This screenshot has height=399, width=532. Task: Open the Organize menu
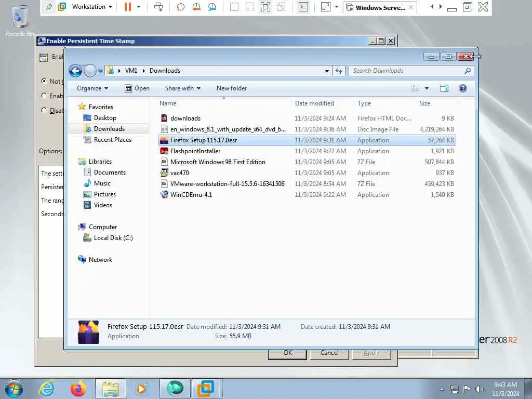(92, 88)
